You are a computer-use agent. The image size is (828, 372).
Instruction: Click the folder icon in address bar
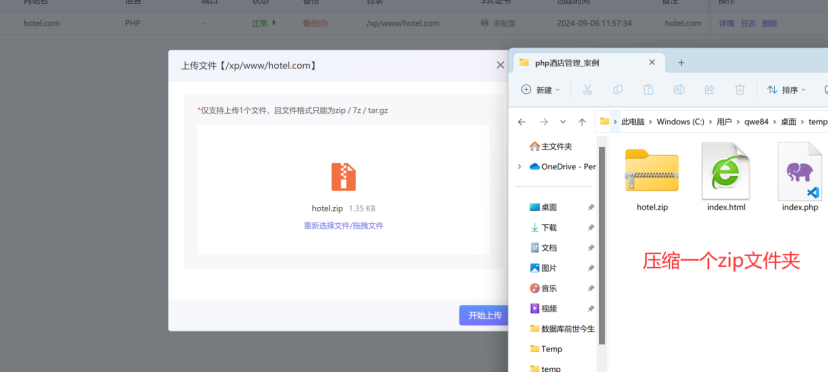coord(605,122)
